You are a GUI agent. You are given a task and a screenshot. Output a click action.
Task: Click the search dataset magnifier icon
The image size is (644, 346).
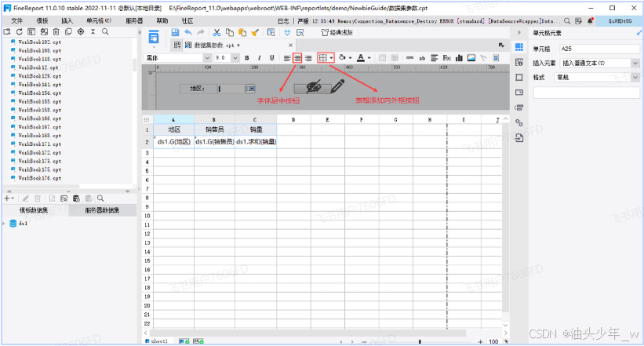[100, 198]
